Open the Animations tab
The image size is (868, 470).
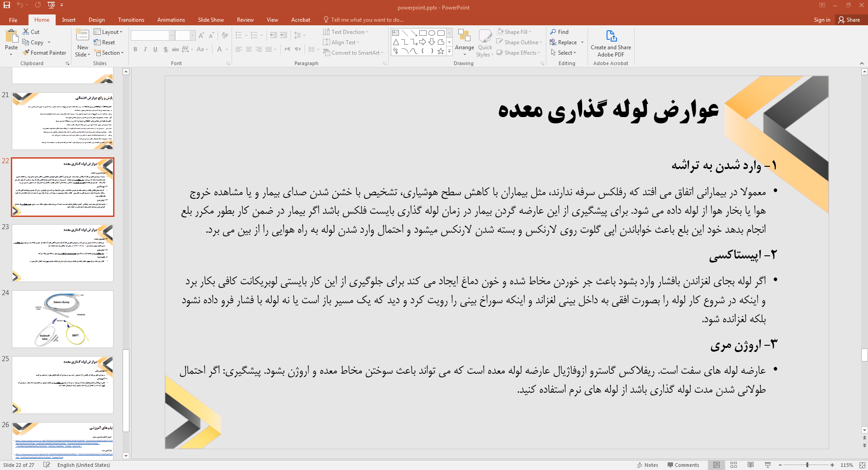point(171,20)
